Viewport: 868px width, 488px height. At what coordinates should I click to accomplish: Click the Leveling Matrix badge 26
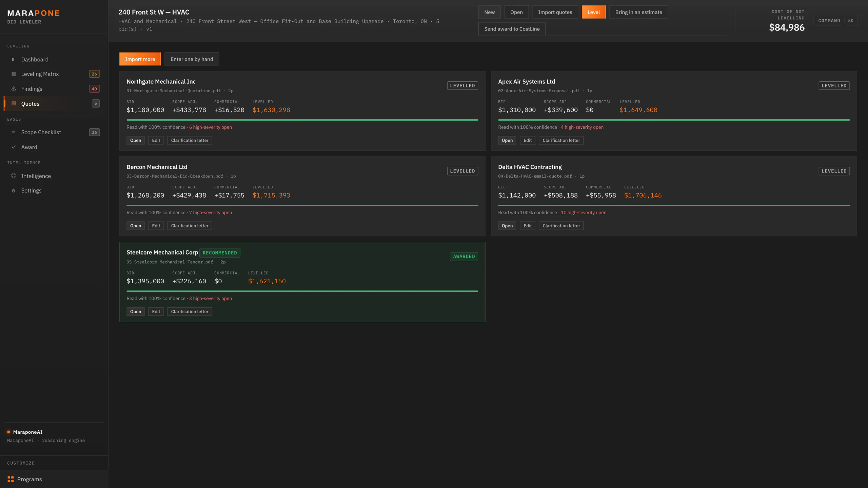(x=94, y=74)
